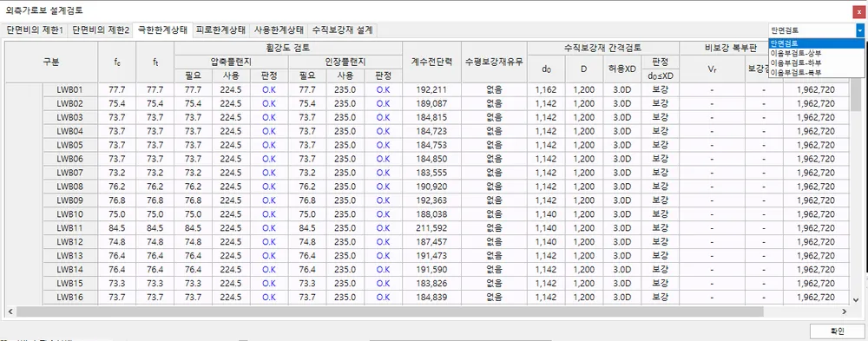
Task: Click the 압축플랜지 subheader
Action: 232,62
